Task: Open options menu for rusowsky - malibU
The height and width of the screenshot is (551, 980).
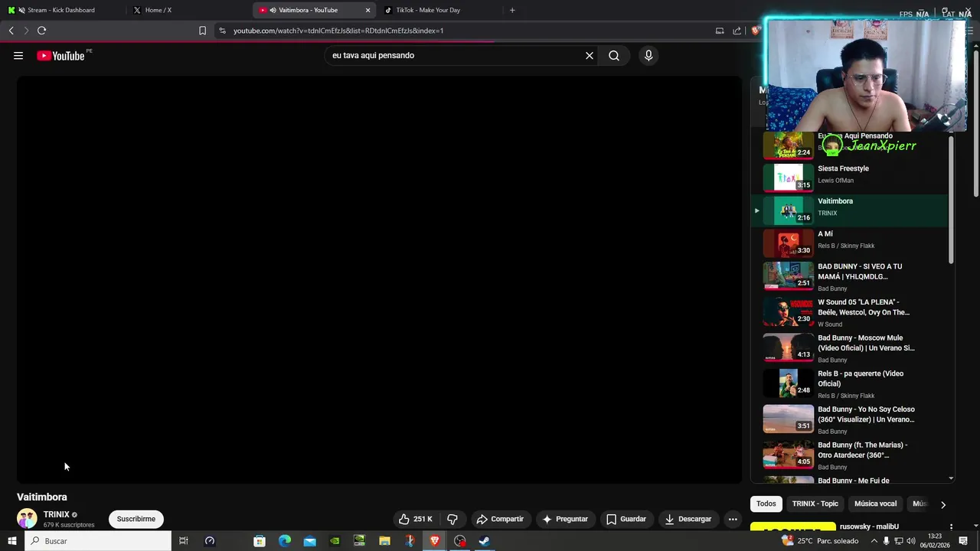Action: click(951, 527)
